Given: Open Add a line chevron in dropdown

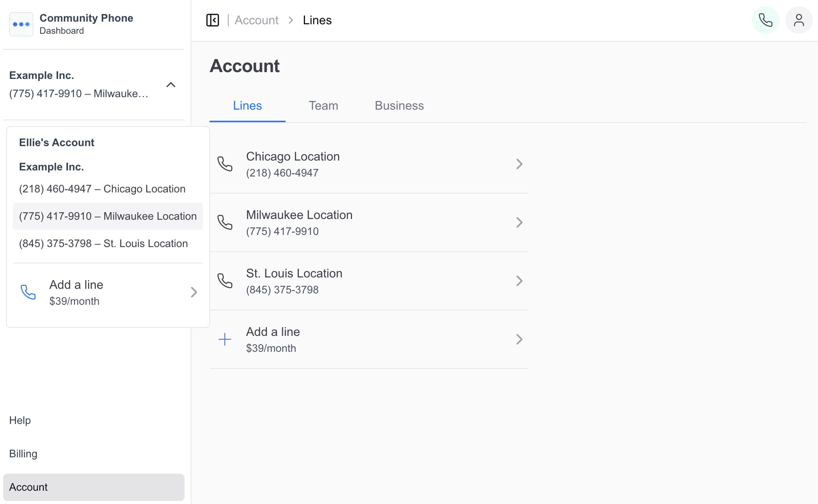Looking at the screenshot, I should pyautogui.click(x=194, y=292).
